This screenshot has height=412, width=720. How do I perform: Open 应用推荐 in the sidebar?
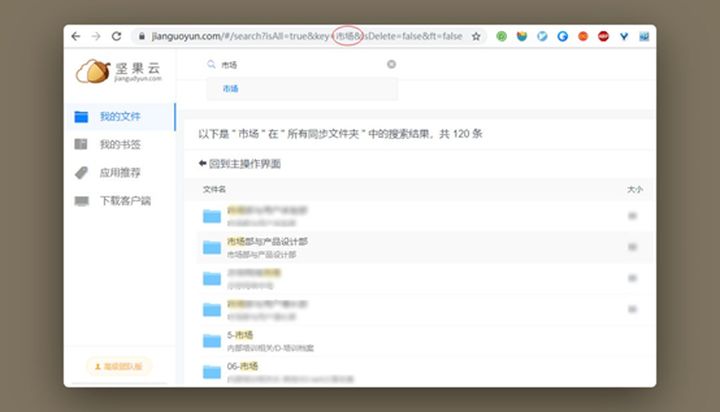(119, 173)
